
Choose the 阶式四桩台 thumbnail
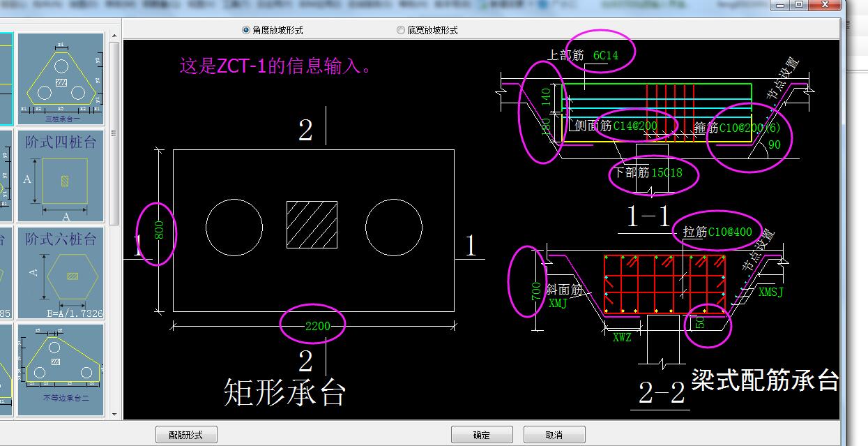coord(61,175)
